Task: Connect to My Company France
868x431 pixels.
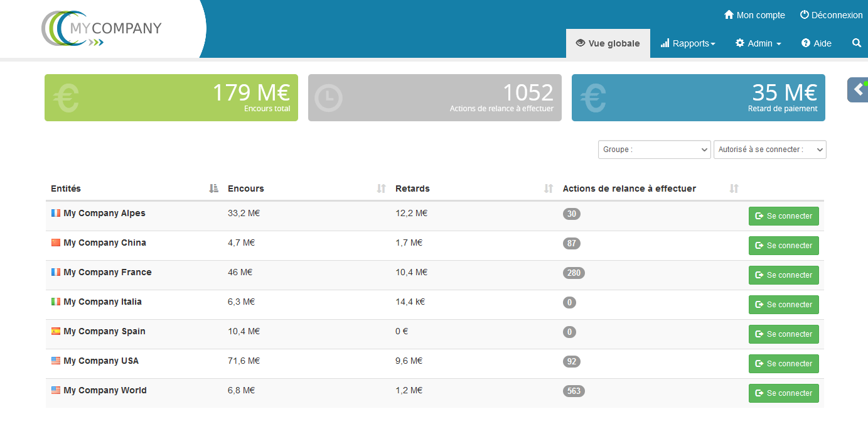Action: (x=783, y=275)
